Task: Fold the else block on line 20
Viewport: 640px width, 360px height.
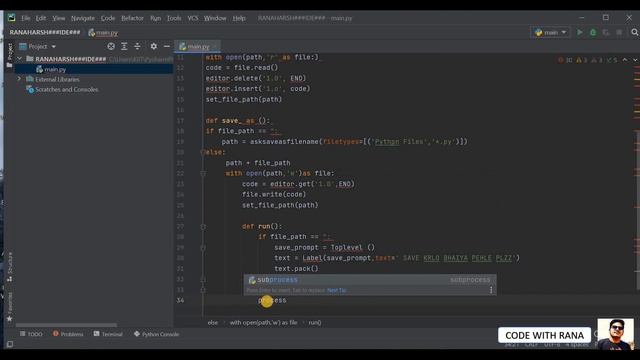Action: 203,152
